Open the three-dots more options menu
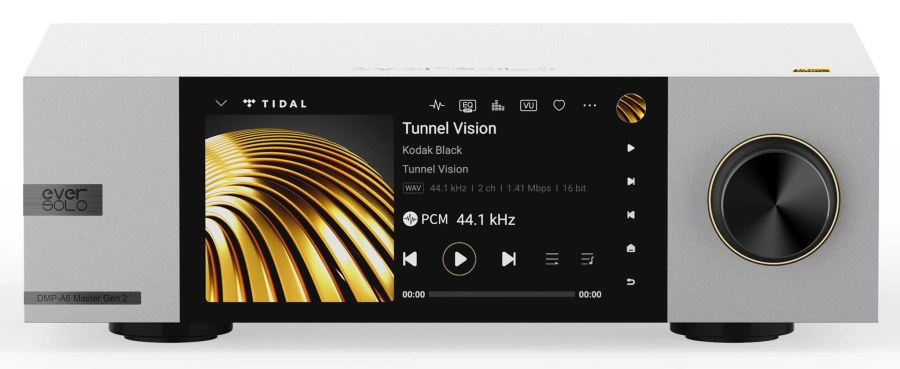 pos(589,105)
